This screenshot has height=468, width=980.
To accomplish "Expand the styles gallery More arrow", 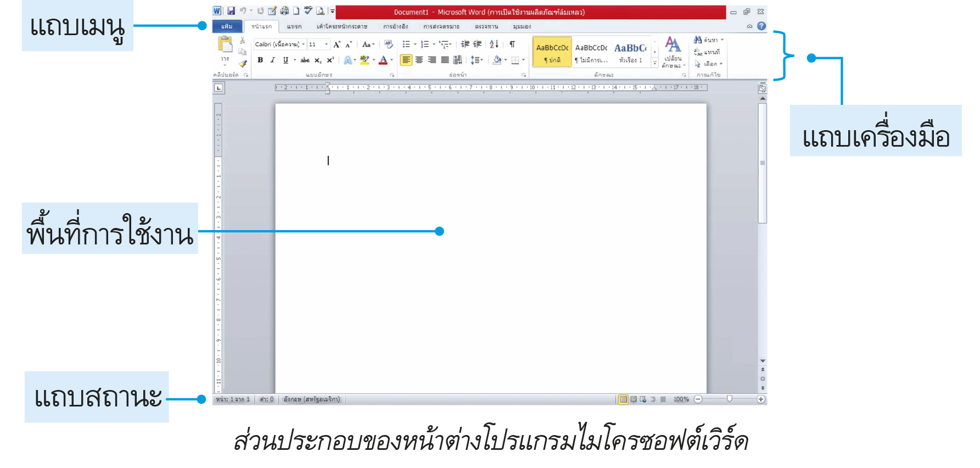I will (654, 64).
